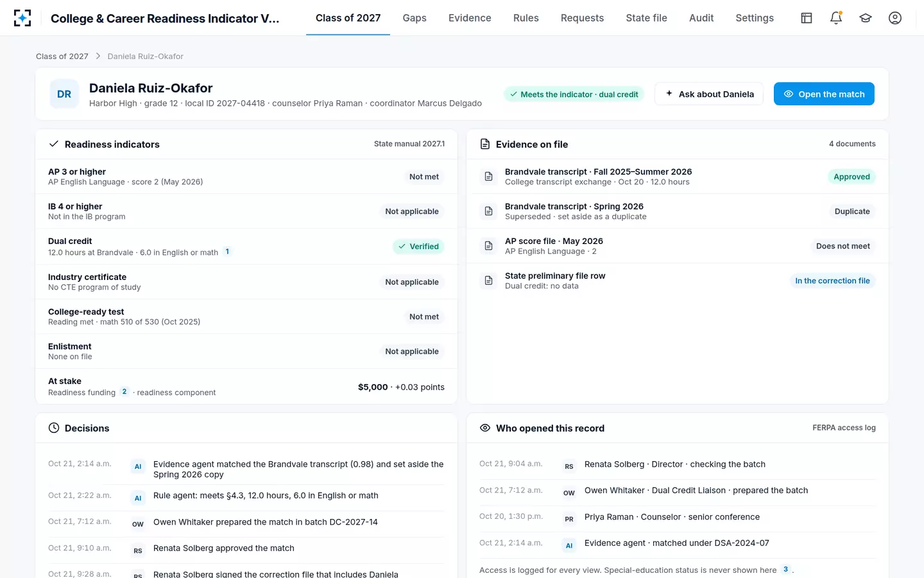Click the Duplicate status badge
Screen dimensions: 924x578
coord(852,211)
